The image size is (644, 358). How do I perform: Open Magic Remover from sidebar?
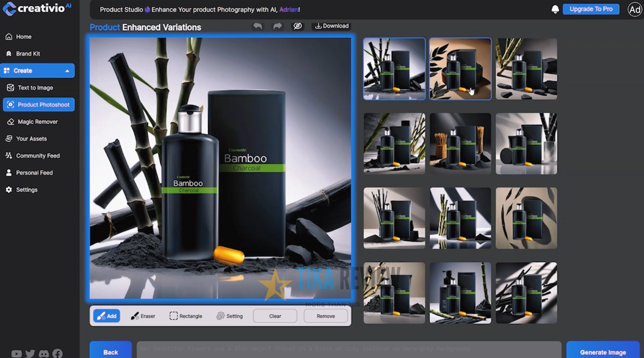click(37, 122)
